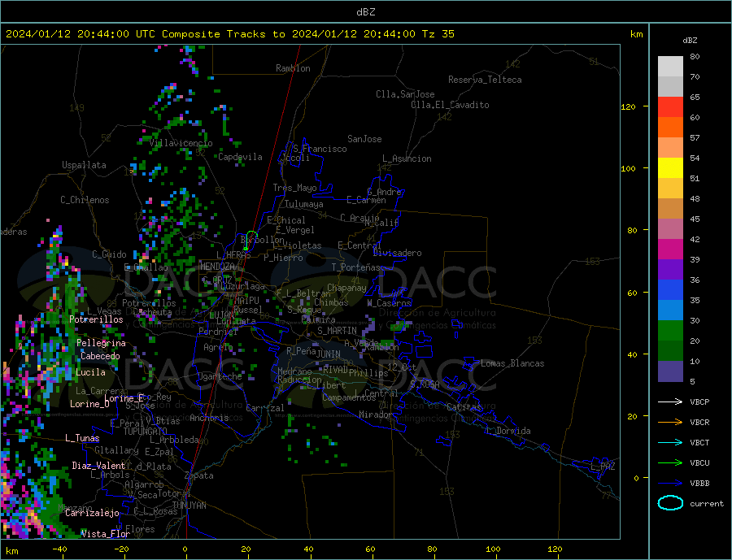This screenshot has width=732, height=560.
Task: Click the Cabecedo label
Action: click(100, 356)
